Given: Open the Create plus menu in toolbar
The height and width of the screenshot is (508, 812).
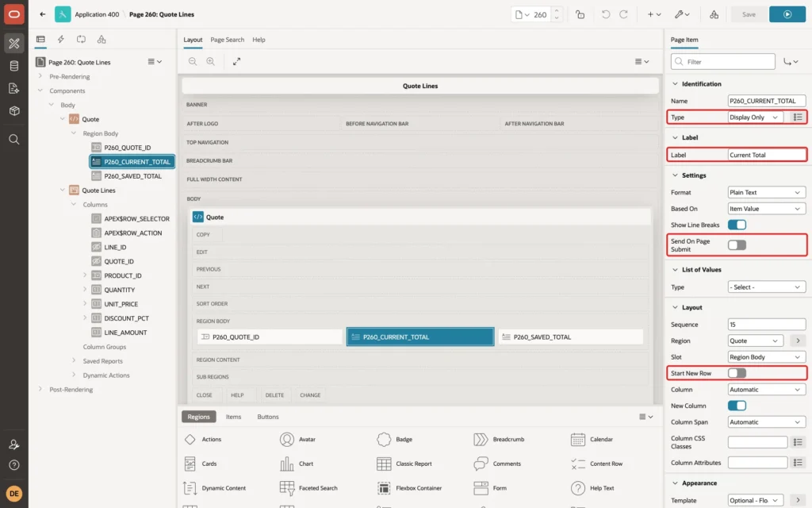Looking at the screenshot, I should [654, 14].
